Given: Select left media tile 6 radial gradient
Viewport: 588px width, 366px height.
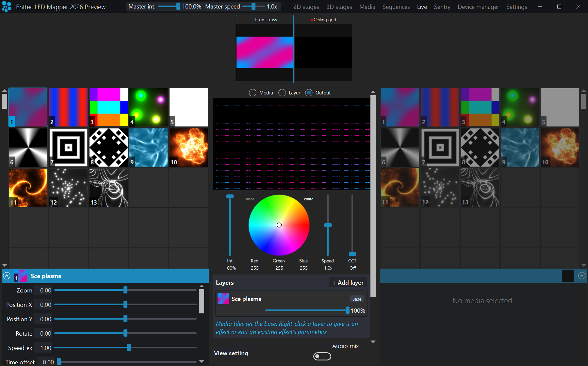Looking at the screenshot, I should pyautogui.click(x=28, y=147).
